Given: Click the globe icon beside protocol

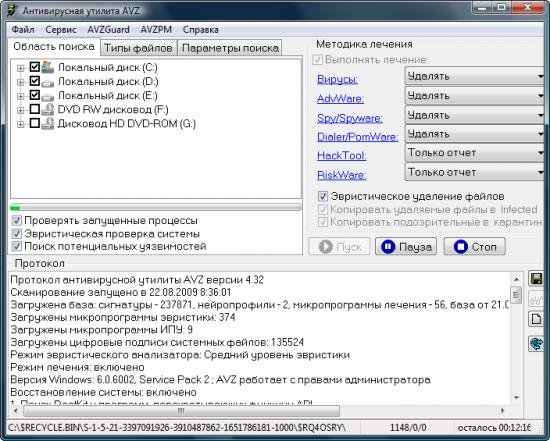Looking at the screenshot, I should (536, 343).
